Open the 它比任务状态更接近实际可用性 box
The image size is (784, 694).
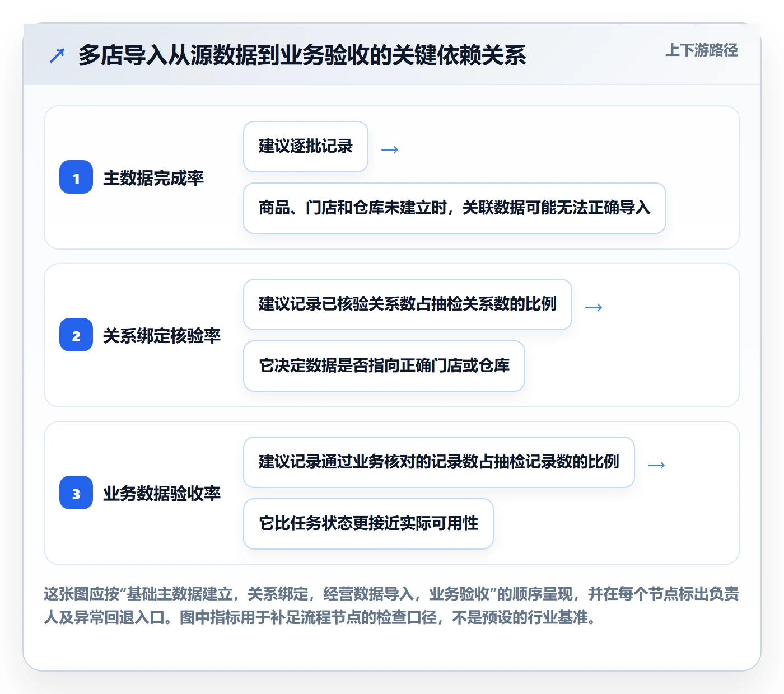point(368,524)
